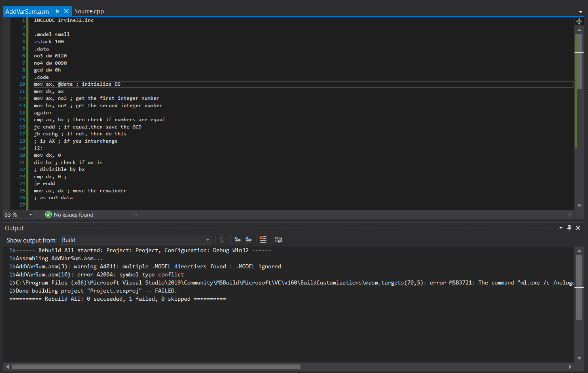Click the no4 dw 0090 line

pos(51,63)
